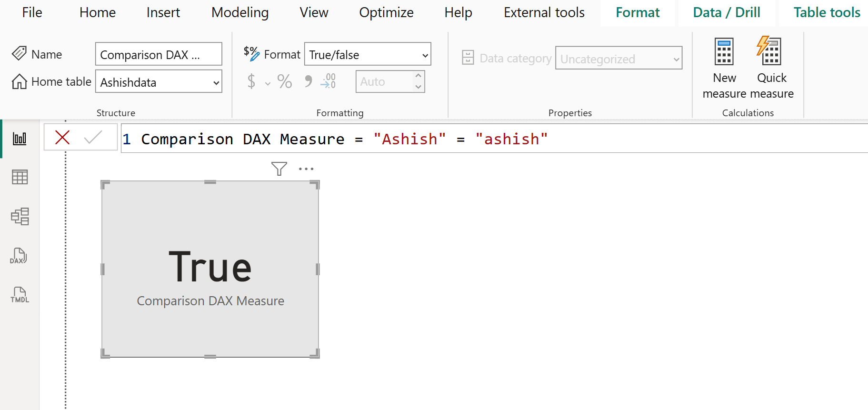Screen dimensions: 868x410
Task: Open the Table tools tab
Action: pos(827,12)
